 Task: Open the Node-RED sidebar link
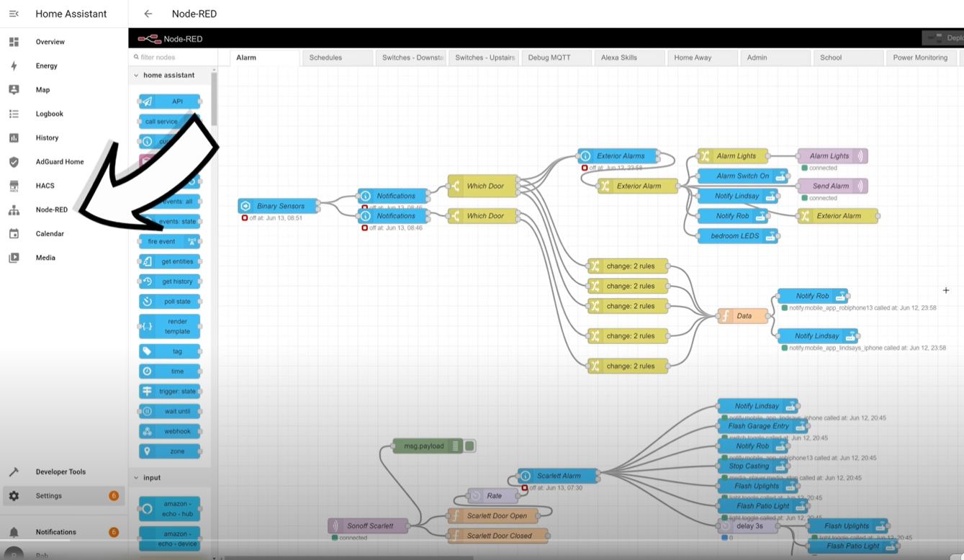52,210
